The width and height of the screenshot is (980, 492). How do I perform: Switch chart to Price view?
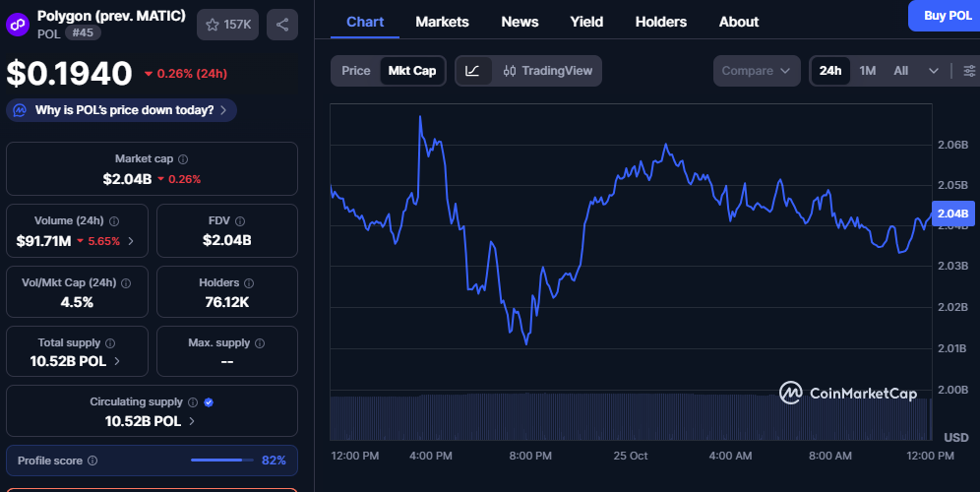coord(355,71)
